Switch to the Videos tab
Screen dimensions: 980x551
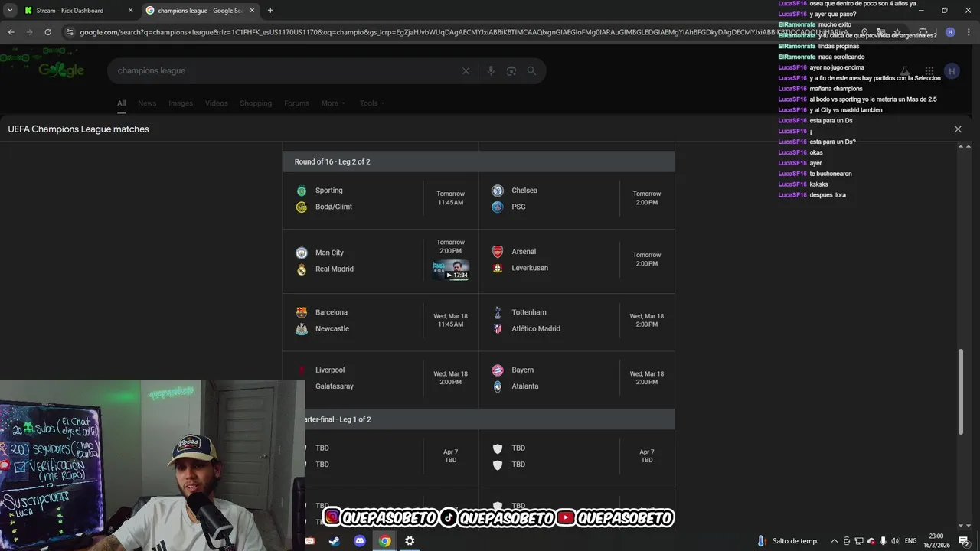[x=217, y=103]
